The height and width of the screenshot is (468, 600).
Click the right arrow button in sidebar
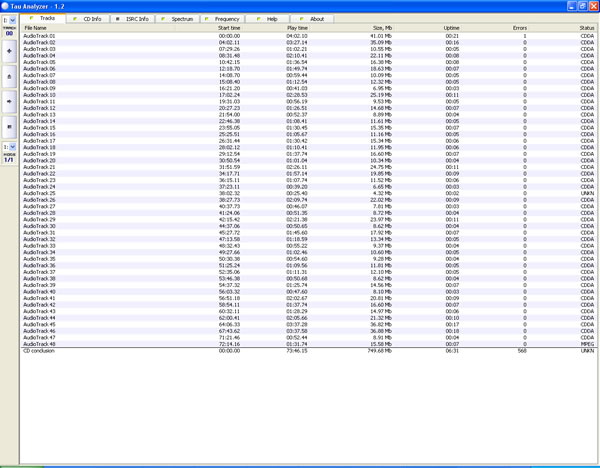pyautogui.click(x=9, y=101)
